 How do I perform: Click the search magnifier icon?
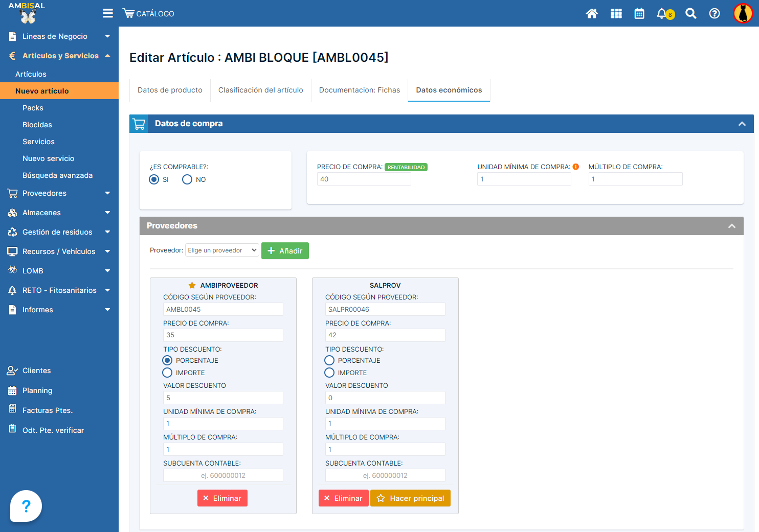[x=691, y=14]
